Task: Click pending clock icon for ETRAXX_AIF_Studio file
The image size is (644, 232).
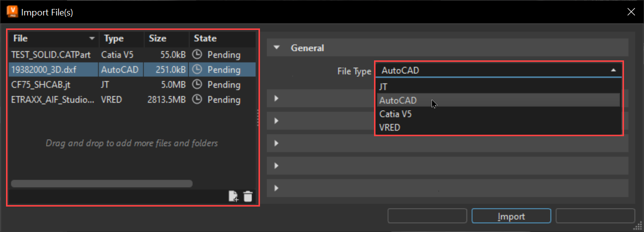Action: [197, 100]
